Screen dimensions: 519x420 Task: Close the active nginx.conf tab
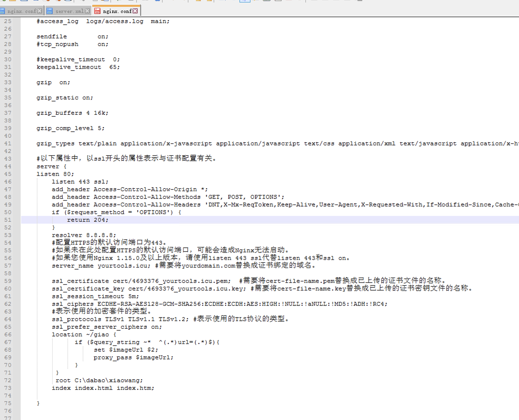(x=135, y=11)
